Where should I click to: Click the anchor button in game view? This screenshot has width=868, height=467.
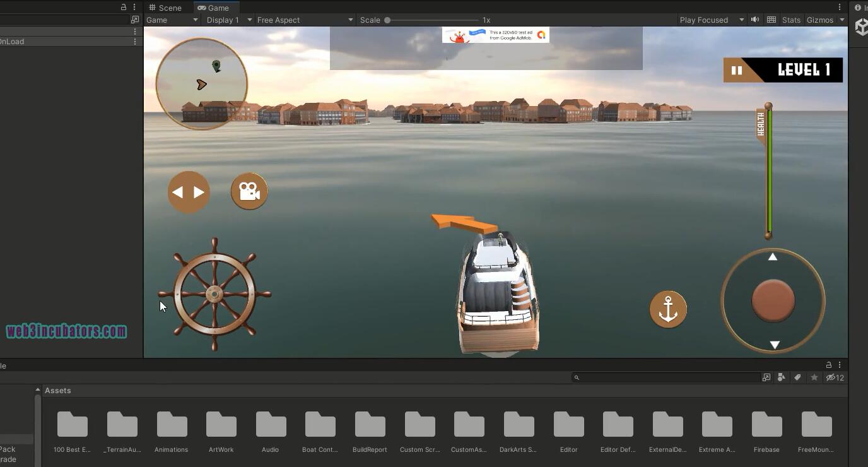click(x=668, y=309)
